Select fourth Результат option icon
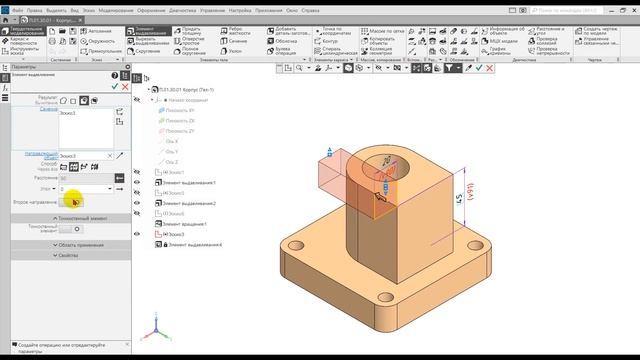Image resolution: width=640 pixels, height=360 pixels. [x=94, y=101]
